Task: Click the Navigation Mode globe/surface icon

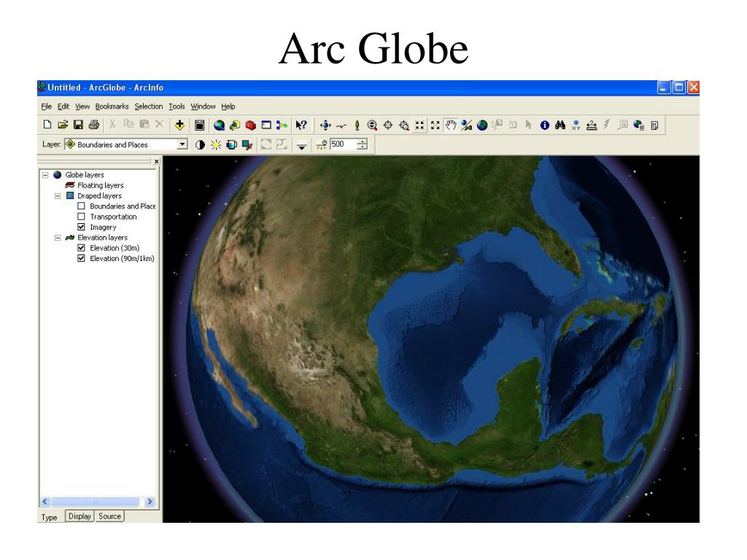Action: tap(466, 125)
